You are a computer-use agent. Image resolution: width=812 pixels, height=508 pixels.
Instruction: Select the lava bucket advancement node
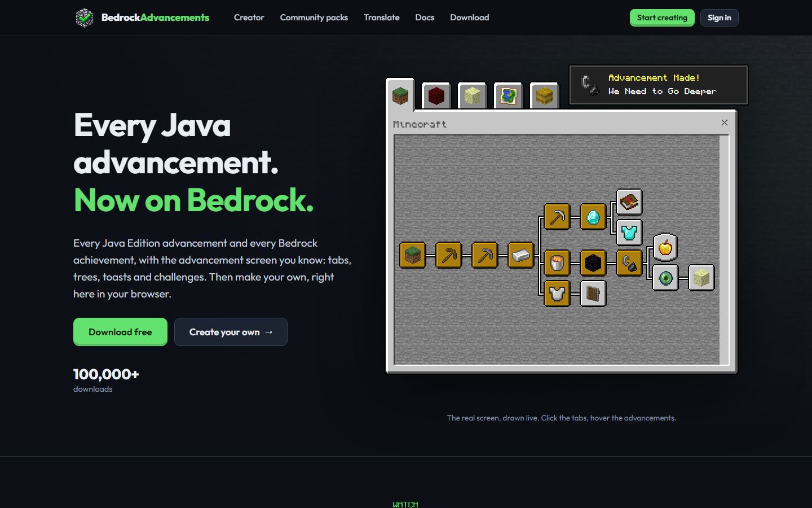(557, 263)
